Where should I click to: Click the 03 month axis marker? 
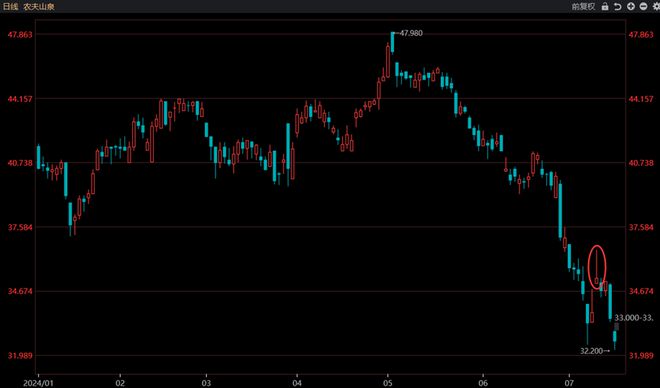point(206,383)
